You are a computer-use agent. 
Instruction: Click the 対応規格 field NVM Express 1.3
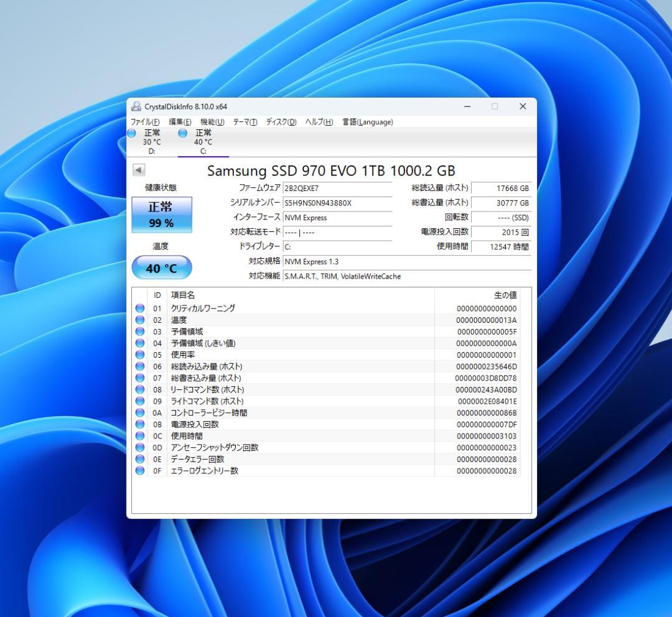(407, 261)
